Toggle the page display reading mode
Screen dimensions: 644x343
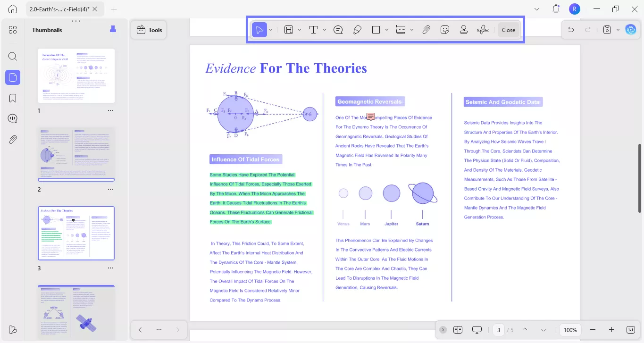click(x=458, y=330)
